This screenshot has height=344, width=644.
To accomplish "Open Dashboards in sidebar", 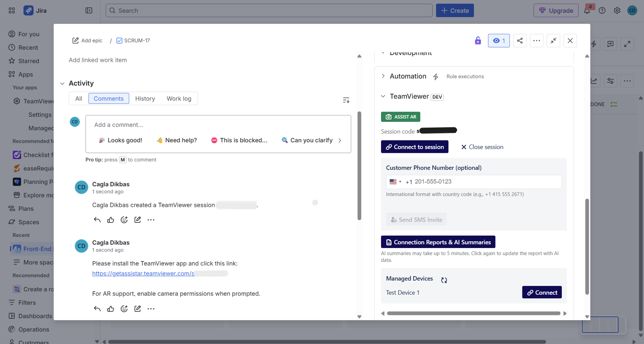I will pos(30,316).
